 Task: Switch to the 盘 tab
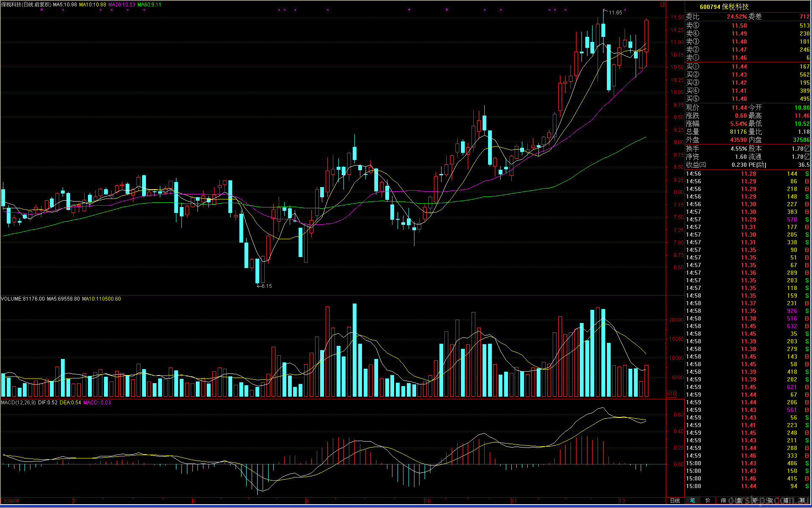tap(739, 500)
